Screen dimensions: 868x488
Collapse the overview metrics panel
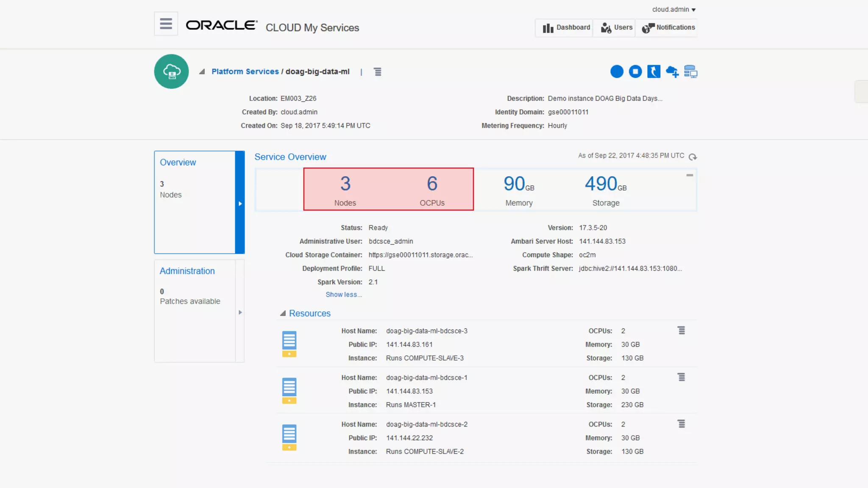point(690,175)
